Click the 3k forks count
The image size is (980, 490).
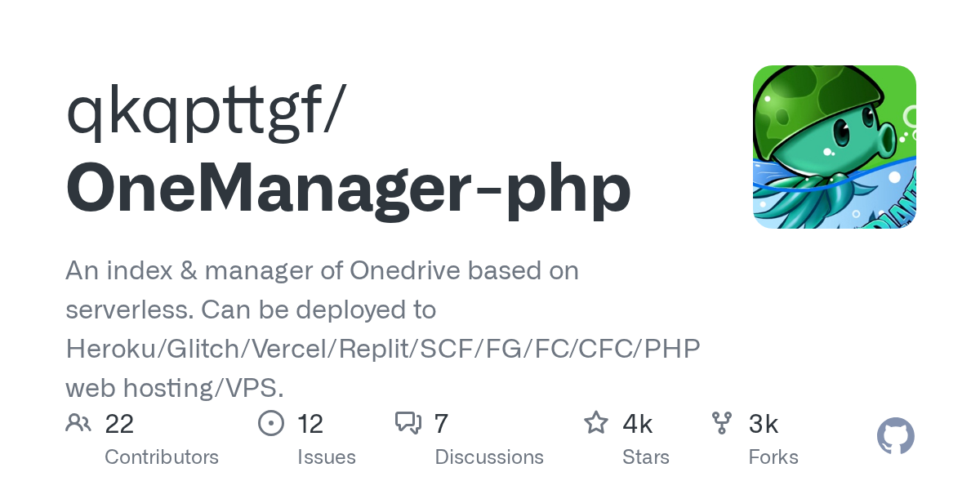click(x=763, y=424)
